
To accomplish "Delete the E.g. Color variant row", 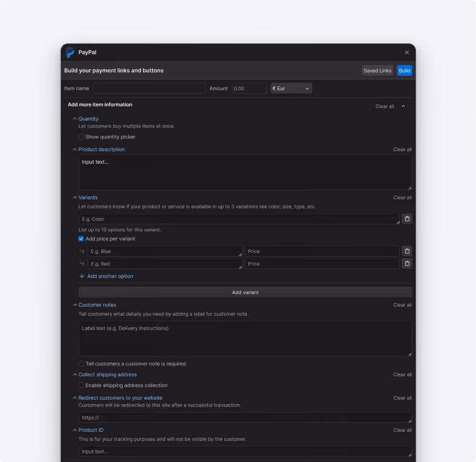I will tap(407, 219).
